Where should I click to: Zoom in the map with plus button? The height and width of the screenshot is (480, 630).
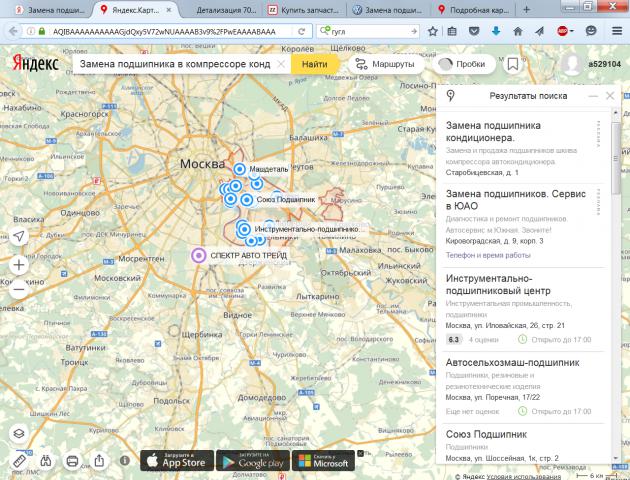[x=19, y=265]
